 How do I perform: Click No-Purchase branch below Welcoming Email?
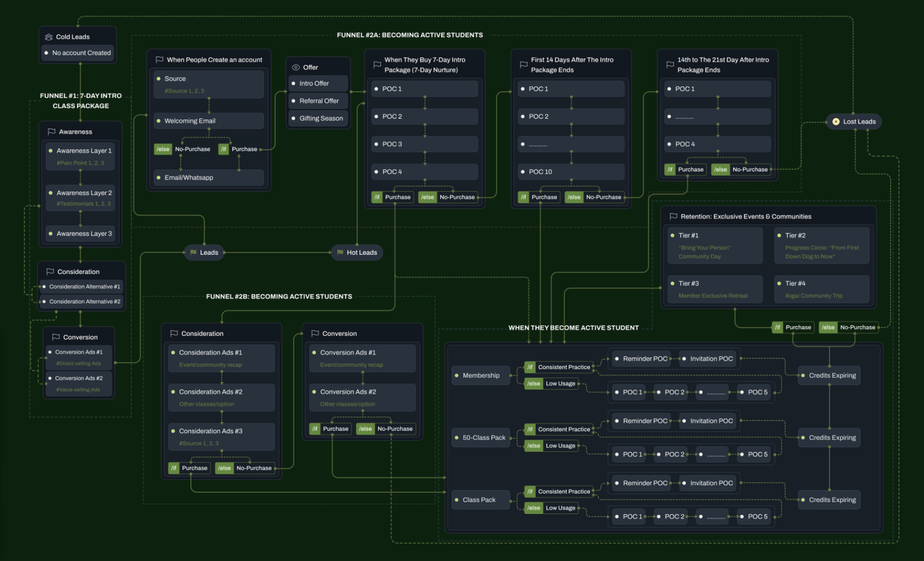pos(184,149)
